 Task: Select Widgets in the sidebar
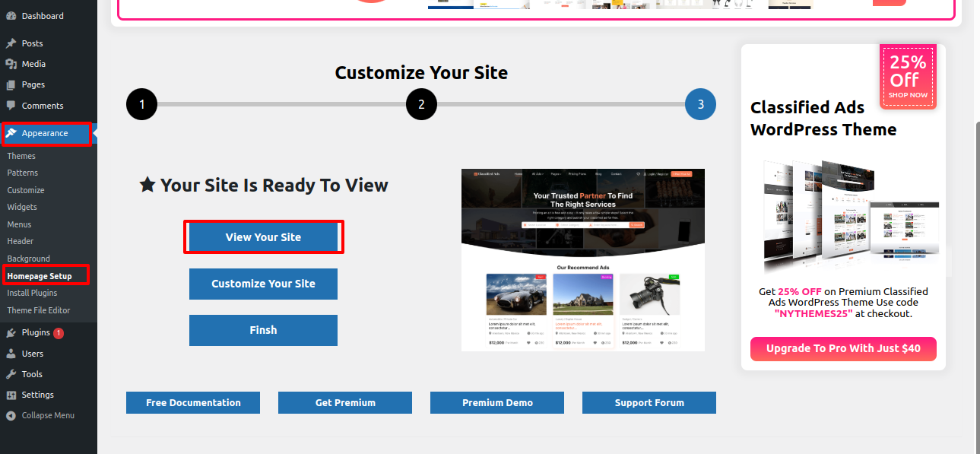[22, 207]
